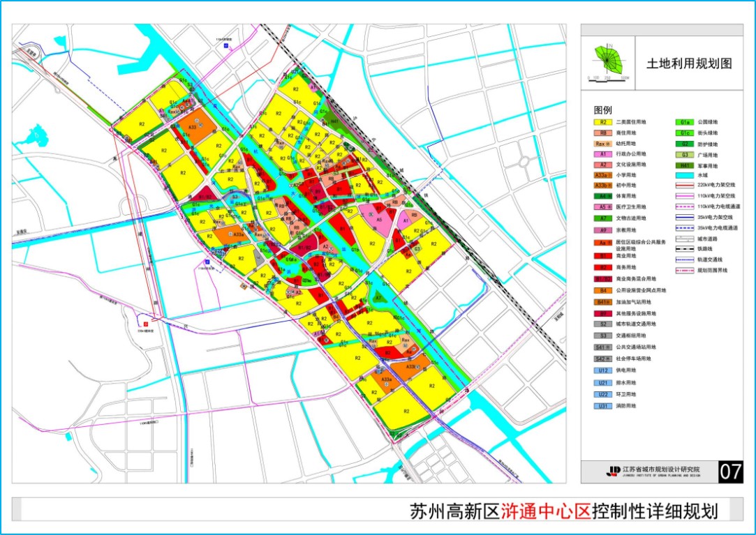Screen dimensions: 756x535
Task: Click the page number 07 box
Action: tap(730, 472)
